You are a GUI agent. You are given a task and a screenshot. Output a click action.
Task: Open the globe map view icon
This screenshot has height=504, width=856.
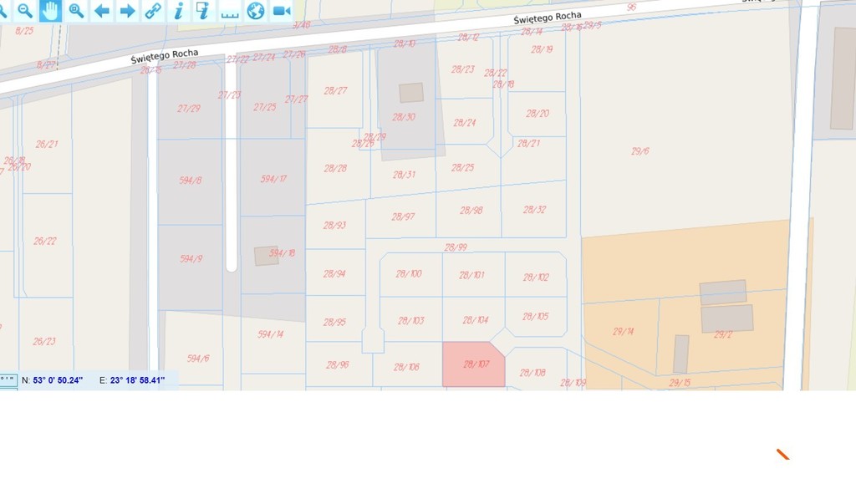255,11
